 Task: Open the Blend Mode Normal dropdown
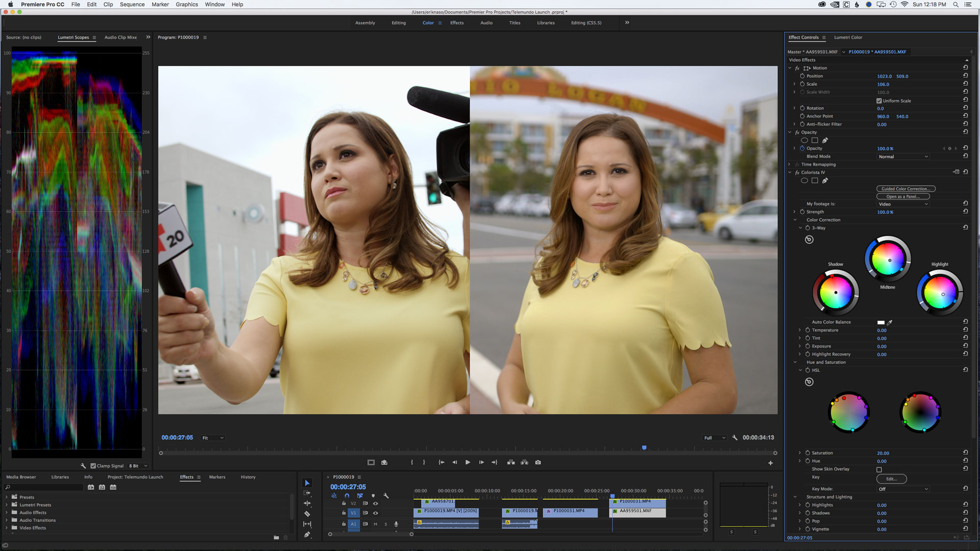(902, 157)
